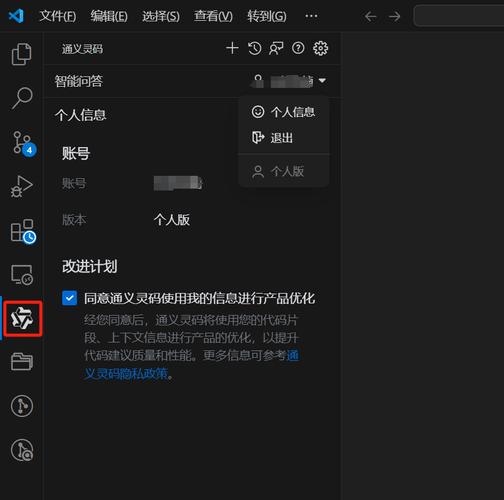Open the 查看(V) menu

click(x=213, y=16)
